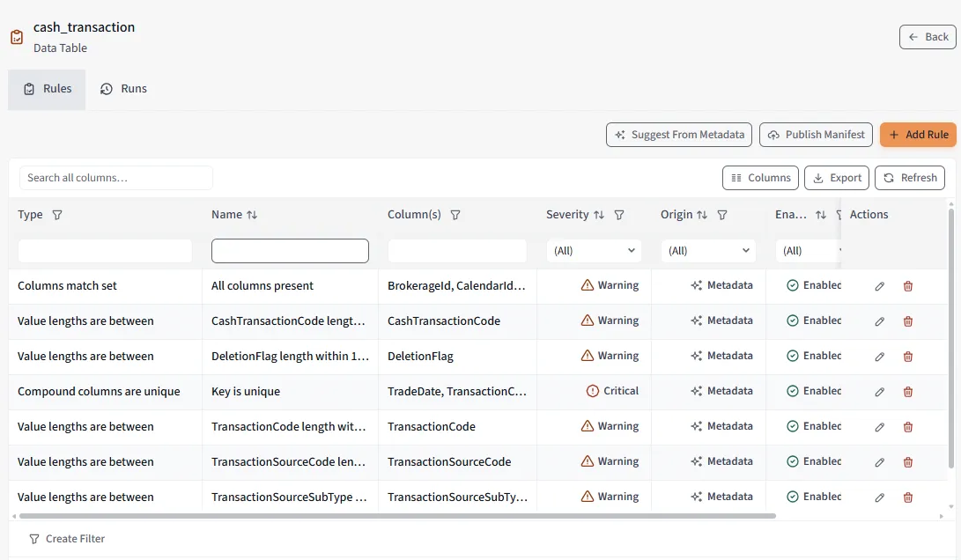Edit the CashTransactionCode length rule

(x=879, y=321)
